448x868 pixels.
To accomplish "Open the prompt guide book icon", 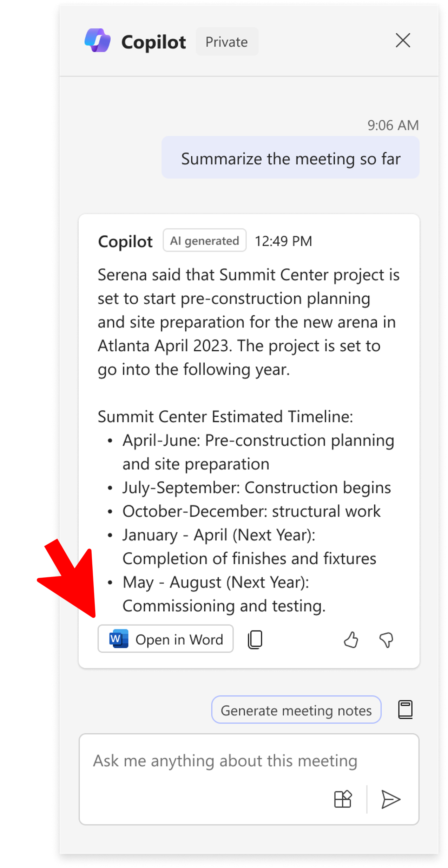I will coord(406,709).
